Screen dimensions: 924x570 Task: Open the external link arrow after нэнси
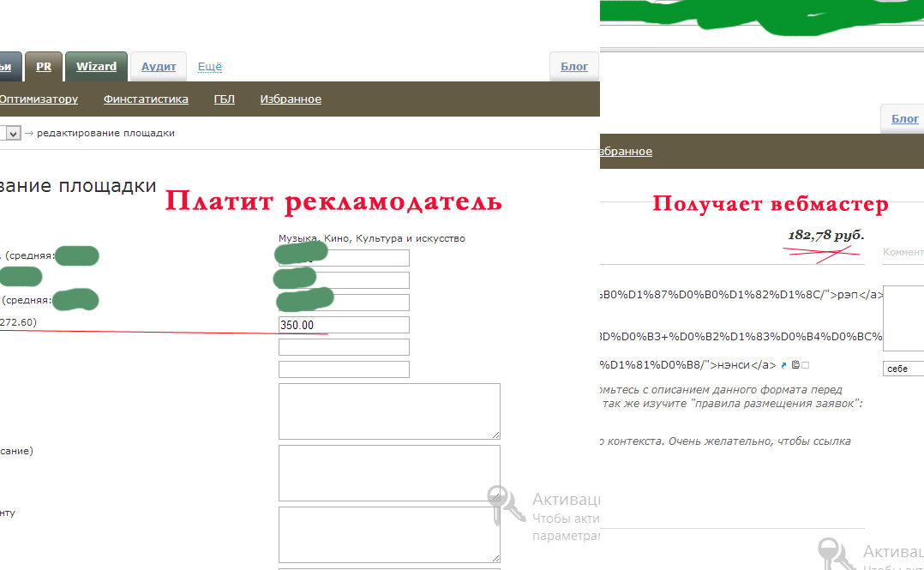point(783,365)
